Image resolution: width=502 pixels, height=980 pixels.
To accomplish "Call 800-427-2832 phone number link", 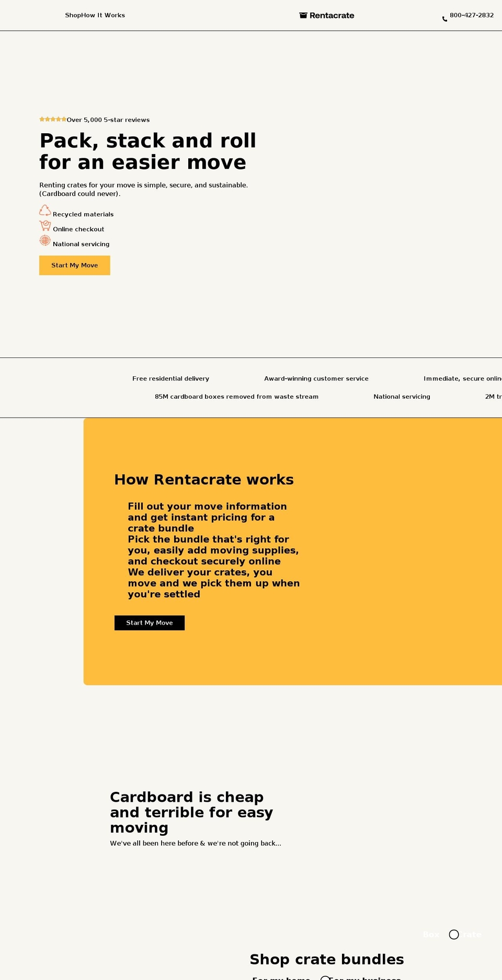I will coord(472,15).
